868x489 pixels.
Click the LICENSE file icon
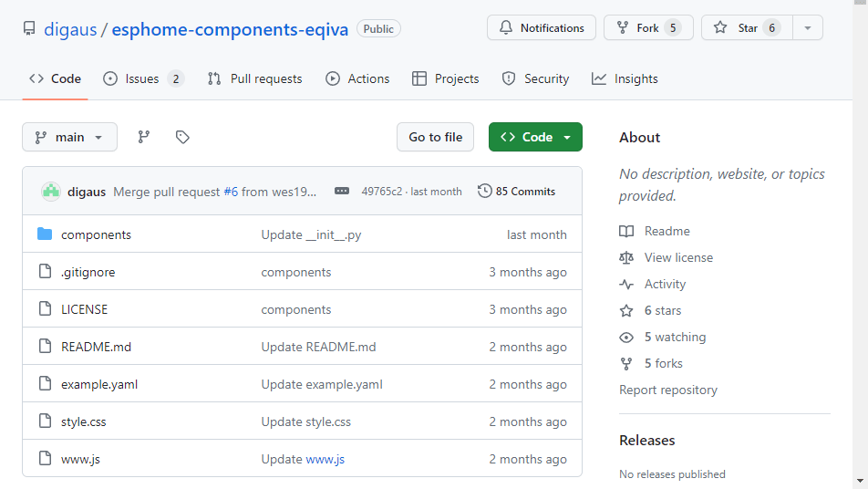(45, 308)
